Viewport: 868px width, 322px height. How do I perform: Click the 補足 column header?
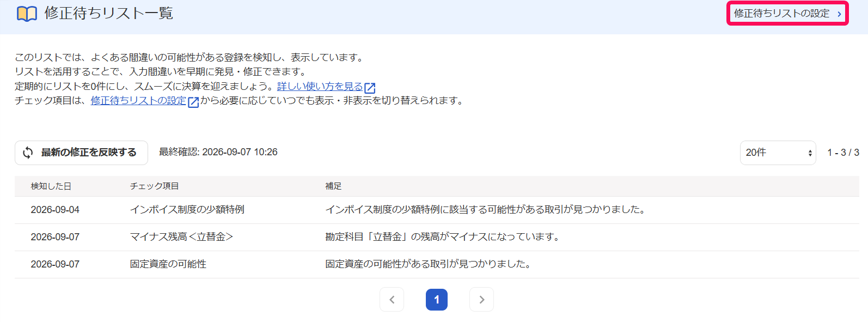tap(333, 186)
